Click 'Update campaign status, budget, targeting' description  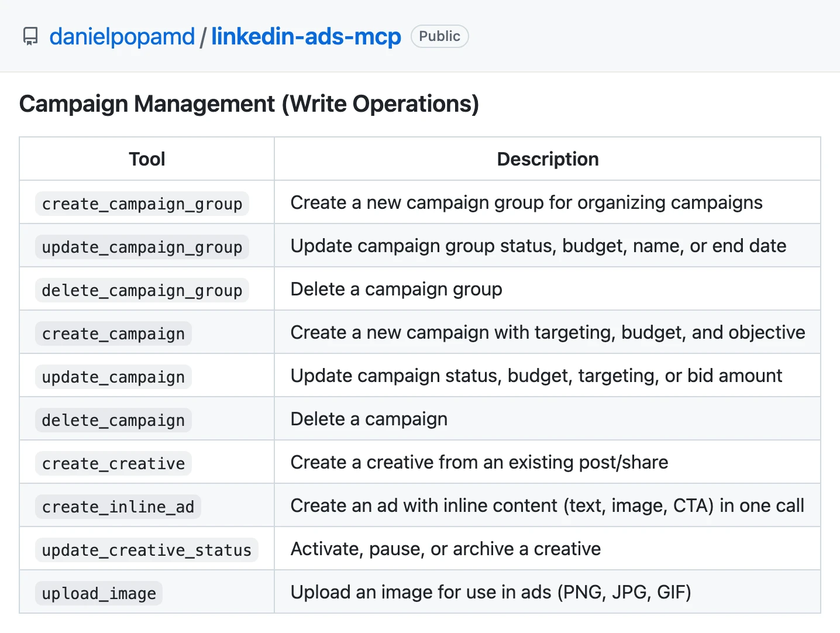point(536,376)
